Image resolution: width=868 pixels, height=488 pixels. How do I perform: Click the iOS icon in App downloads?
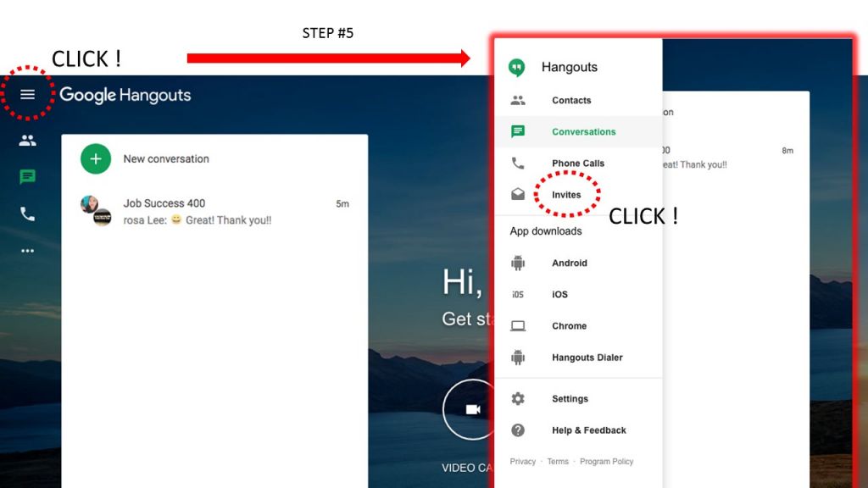click(518, 294)
